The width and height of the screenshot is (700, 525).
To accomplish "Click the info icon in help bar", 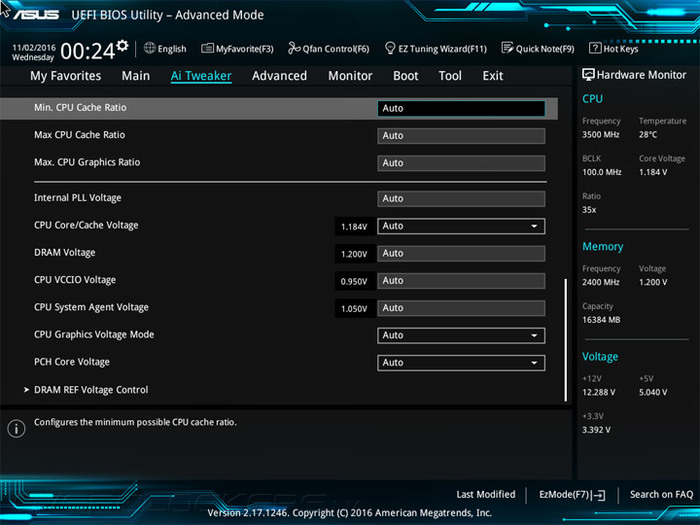I will [x=16, y=428].
